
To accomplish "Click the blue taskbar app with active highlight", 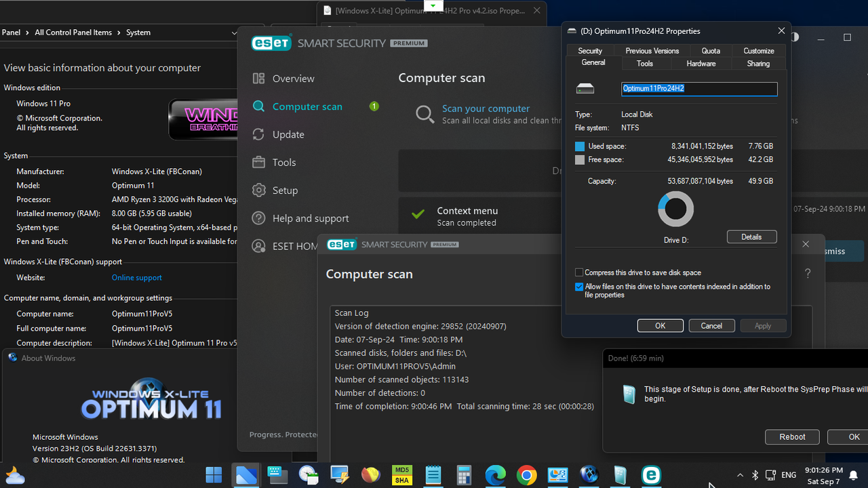I will (x=245, y=475).
